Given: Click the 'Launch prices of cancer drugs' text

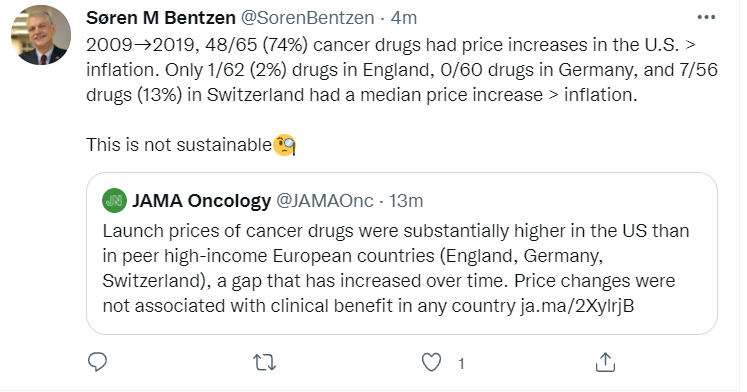Looking at the screenshot, I should click(x=226, y=231).
